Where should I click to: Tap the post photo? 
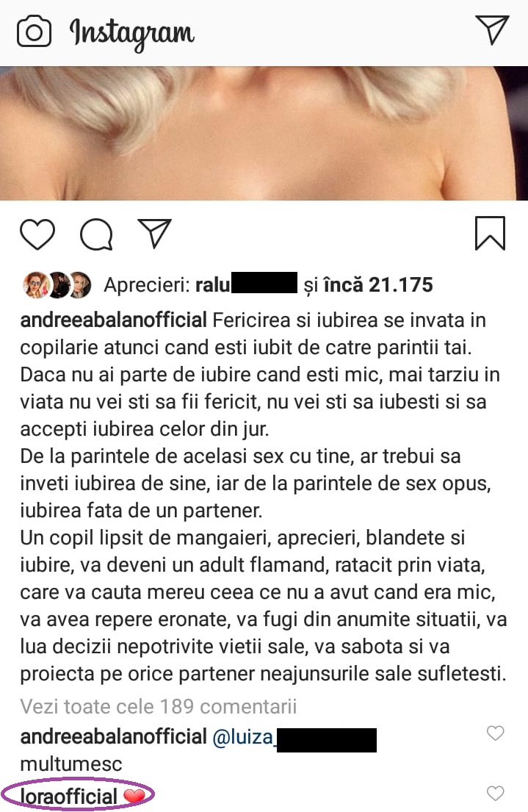(264, 133)
